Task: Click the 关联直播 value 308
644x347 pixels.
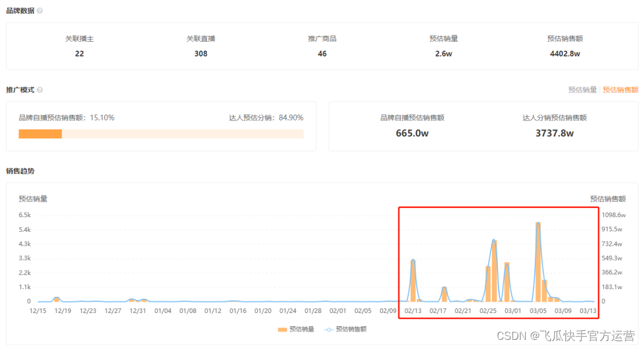Action: click(x=201, y=54)
